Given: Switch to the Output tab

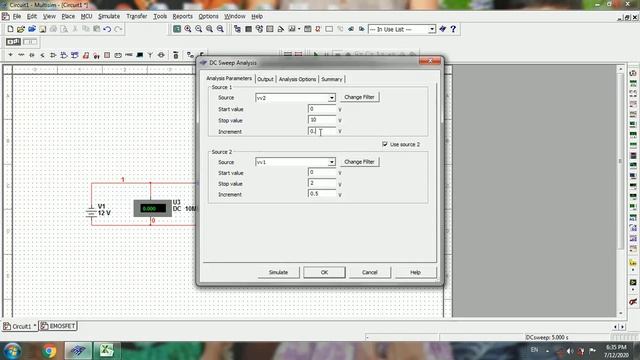Looking at the screenshot, I should tap(265, 79).
